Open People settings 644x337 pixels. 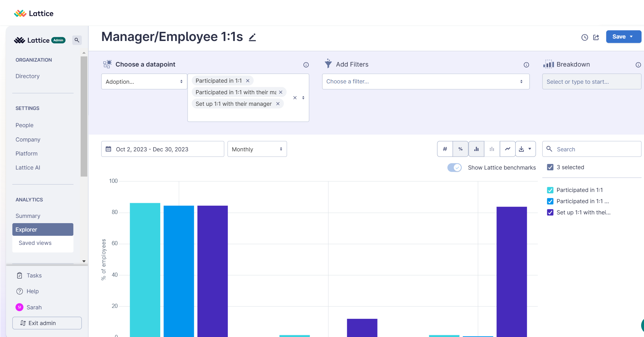(25, 125)
